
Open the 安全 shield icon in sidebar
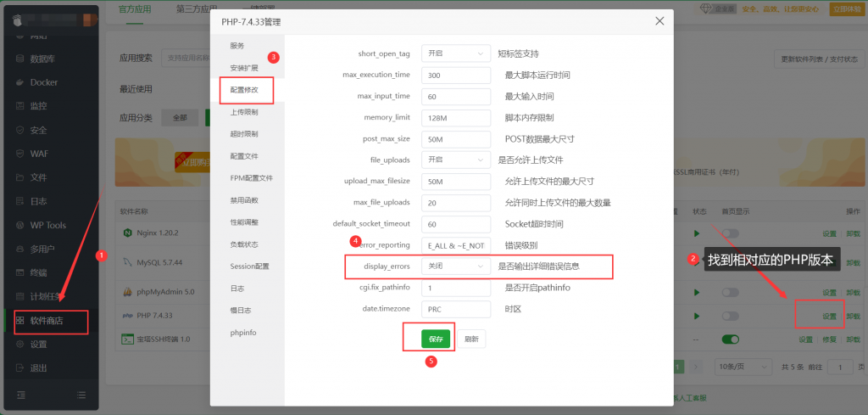tap(20, 130)
